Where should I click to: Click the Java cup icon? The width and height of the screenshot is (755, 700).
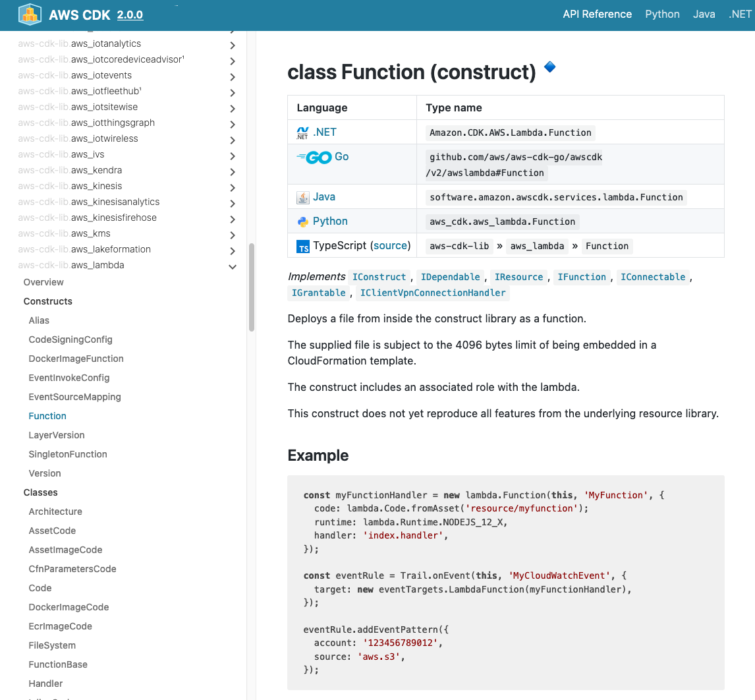(x=303, y=197)
